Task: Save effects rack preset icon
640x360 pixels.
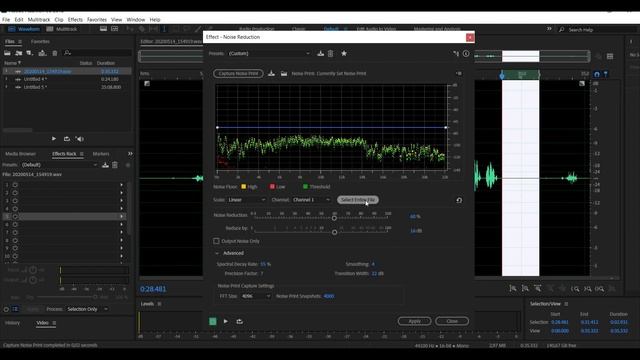Action: pos(105,165)
